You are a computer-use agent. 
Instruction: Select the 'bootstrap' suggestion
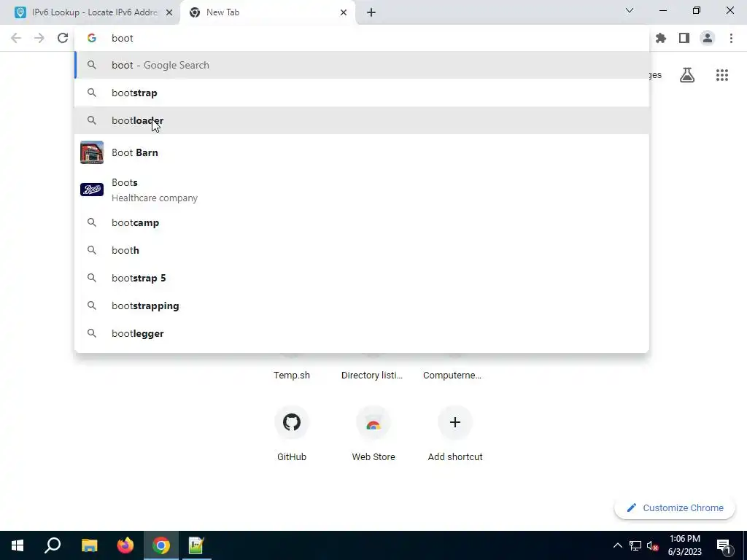pyautogui.click(x=362, y=93)
